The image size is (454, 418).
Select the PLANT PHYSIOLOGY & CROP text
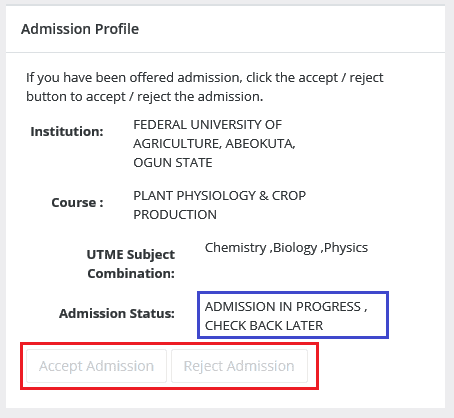pyautogui.click(x=219, y=196)
